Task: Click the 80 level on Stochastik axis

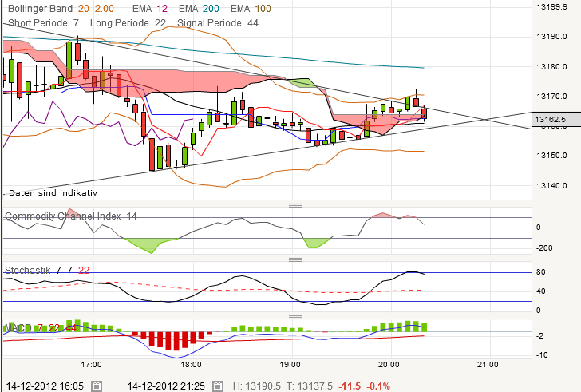Action: (x=540, y=272)
